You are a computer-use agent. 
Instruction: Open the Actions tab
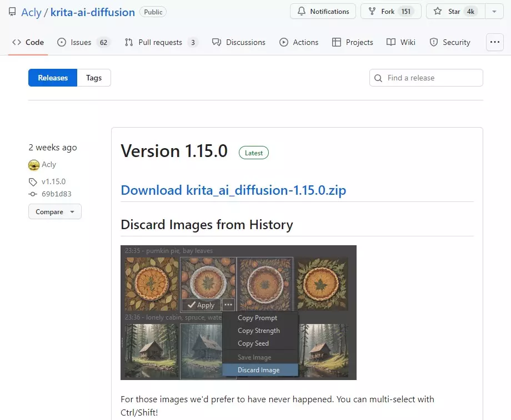click(299, 42)
